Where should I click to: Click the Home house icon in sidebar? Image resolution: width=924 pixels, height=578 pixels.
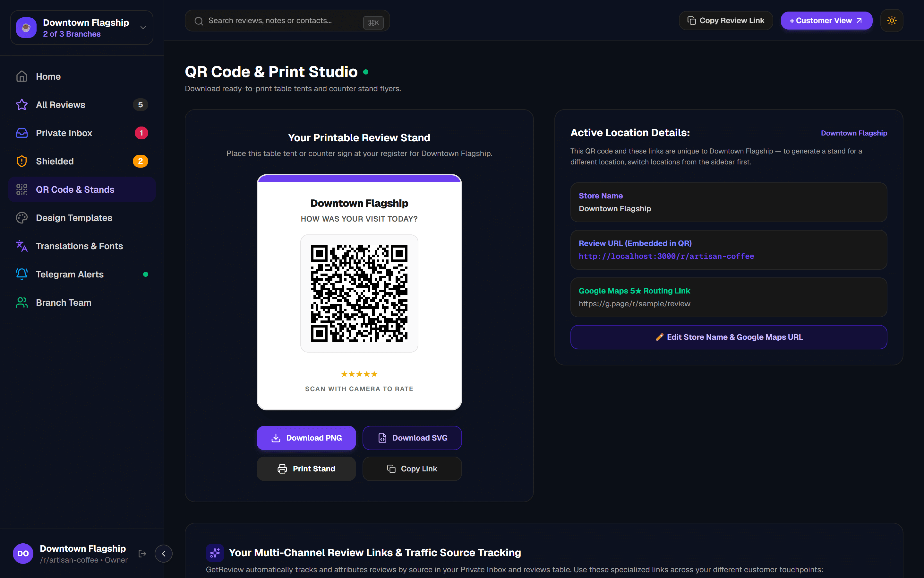click(x=22, y=76)
